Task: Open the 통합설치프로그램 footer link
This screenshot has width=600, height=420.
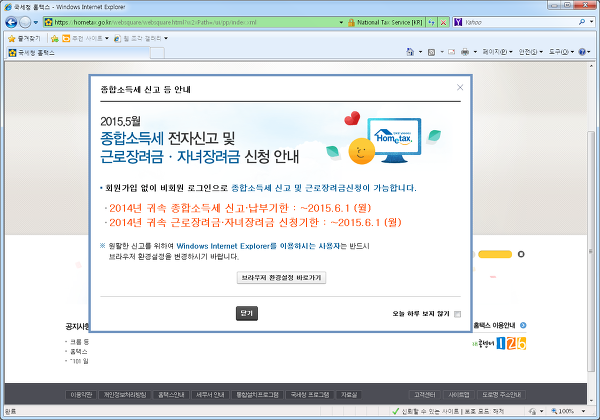Action: (x=258, y=395)
